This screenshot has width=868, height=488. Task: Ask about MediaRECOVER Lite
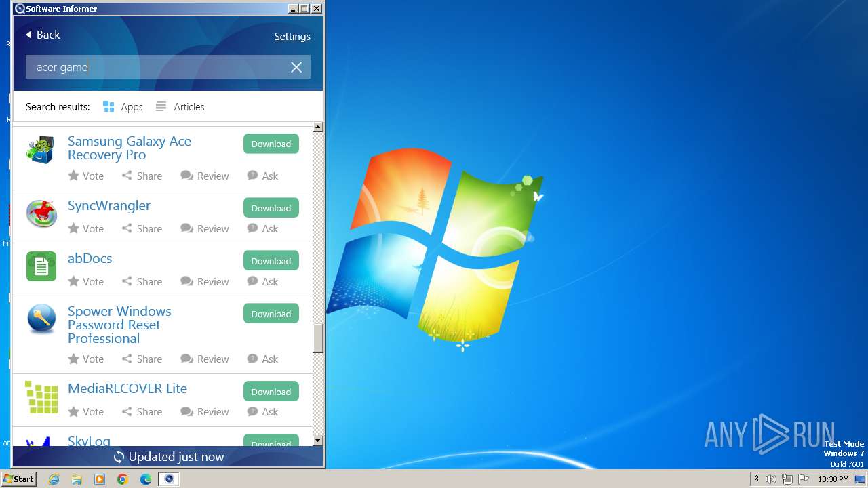[x=262, y=411]
